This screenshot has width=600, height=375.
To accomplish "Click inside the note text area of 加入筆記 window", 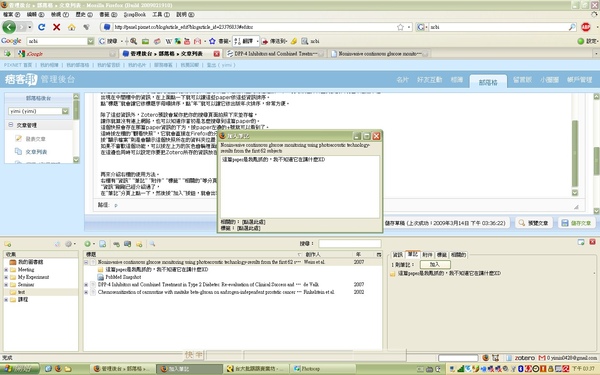I will point(300,187).
